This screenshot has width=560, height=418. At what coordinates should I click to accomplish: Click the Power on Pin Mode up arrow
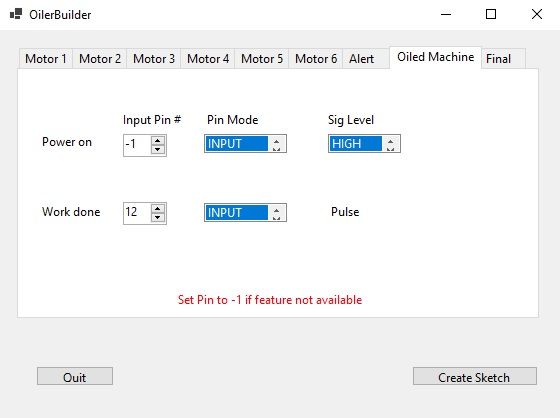coord(276,140)
